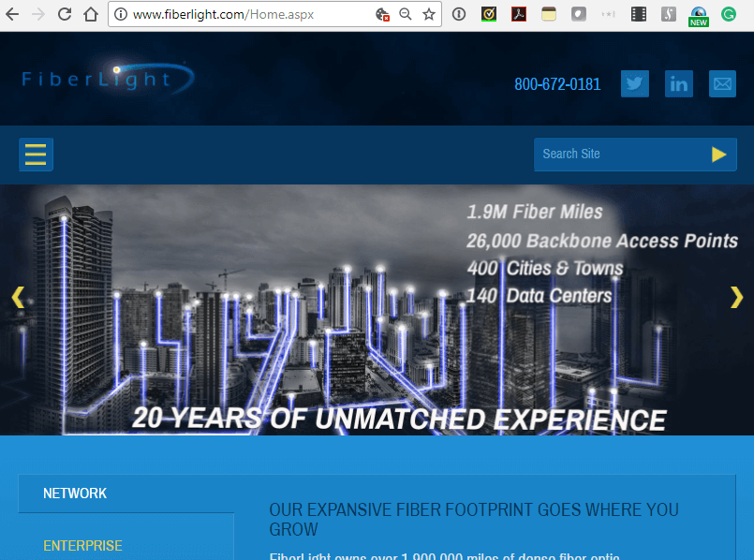Go to previous slide with left arrow
This screenshot has height=560, width=754.
click(x=18, y=297)
